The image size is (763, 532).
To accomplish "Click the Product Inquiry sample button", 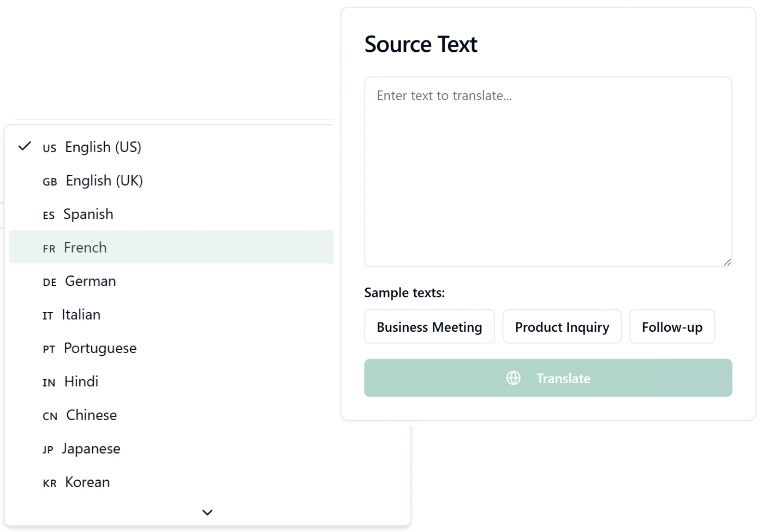I will coord(562,327).
